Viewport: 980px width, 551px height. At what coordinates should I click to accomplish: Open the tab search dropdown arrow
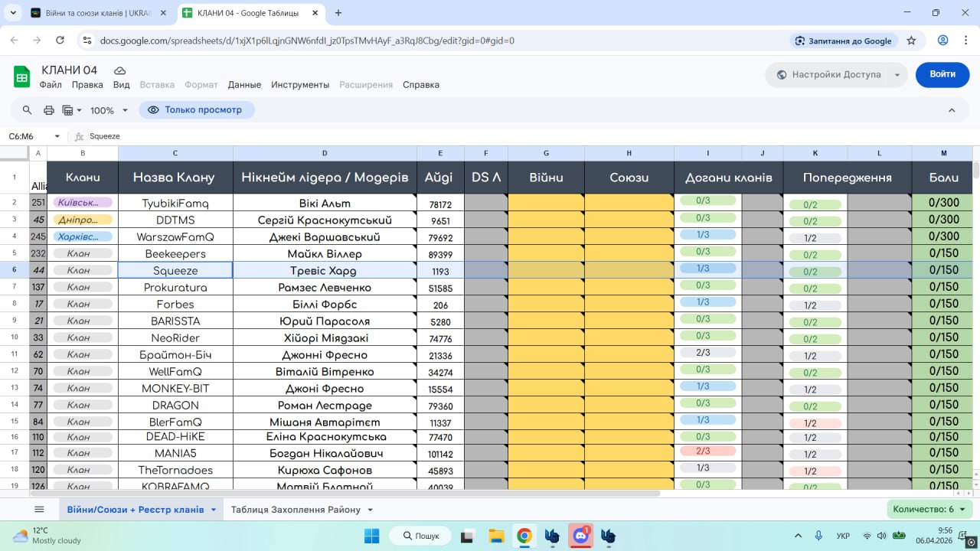13,13
